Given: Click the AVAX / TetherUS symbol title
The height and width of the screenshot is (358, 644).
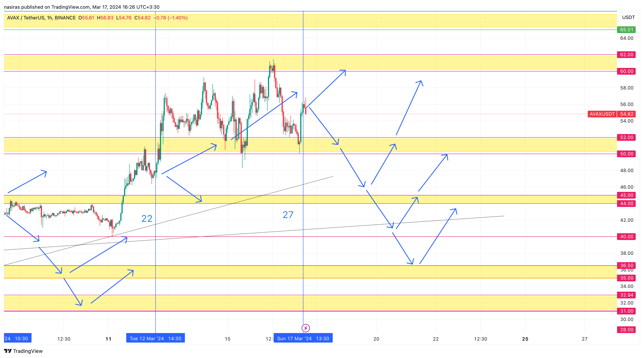Looking at the screenshot, I should pyautogui.click(x=41, y=18).
